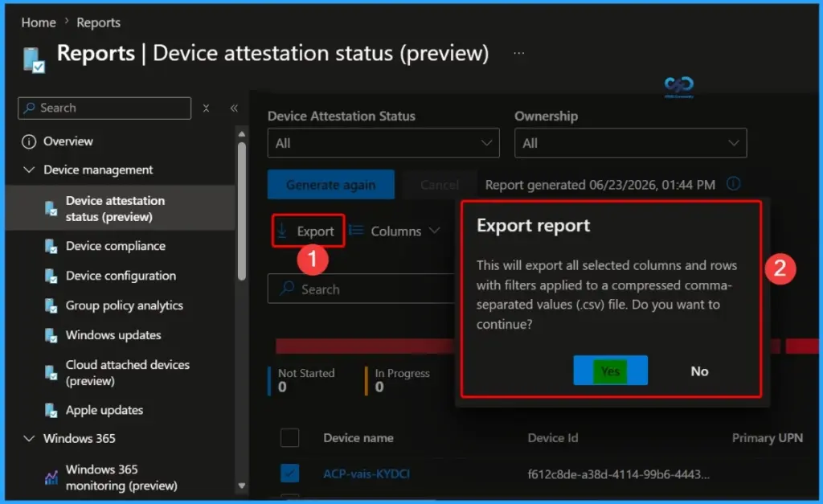Decline export with No
823x504 pixels.
click(699, 371)
